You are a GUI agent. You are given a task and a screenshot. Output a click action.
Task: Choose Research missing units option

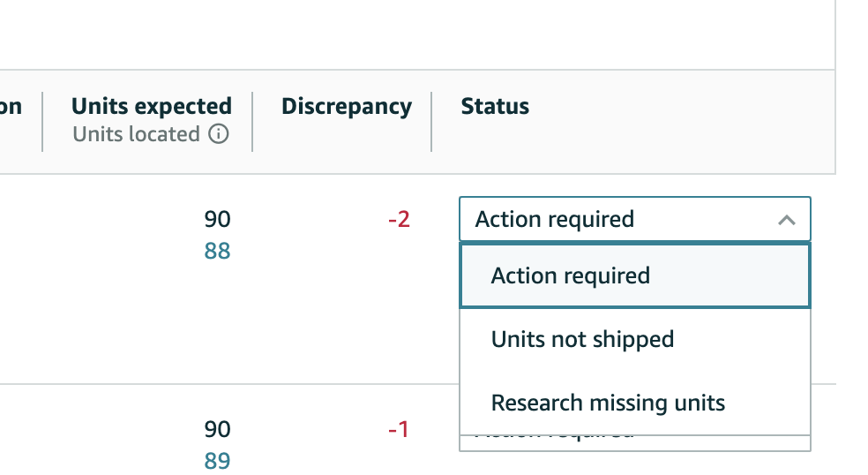tap(635, 403)
